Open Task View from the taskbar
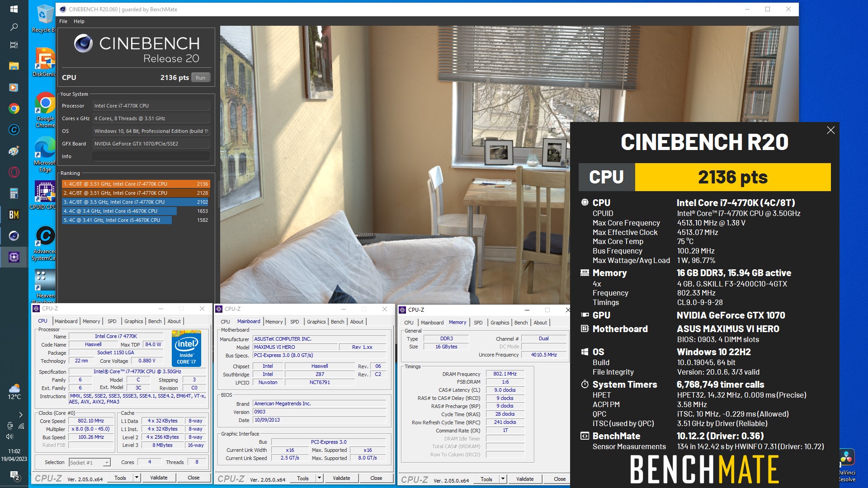Viewport: 868px width, 488px height. click(14, 45)
